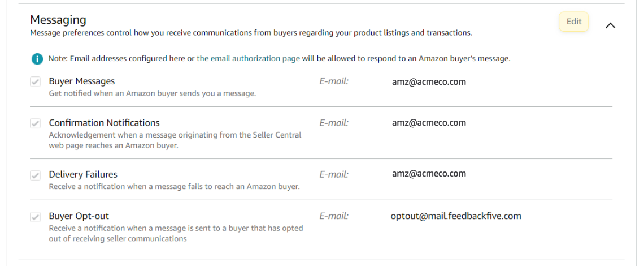
Task: Toggle the Delivery Failures checkbox
Action: (36, 175)
